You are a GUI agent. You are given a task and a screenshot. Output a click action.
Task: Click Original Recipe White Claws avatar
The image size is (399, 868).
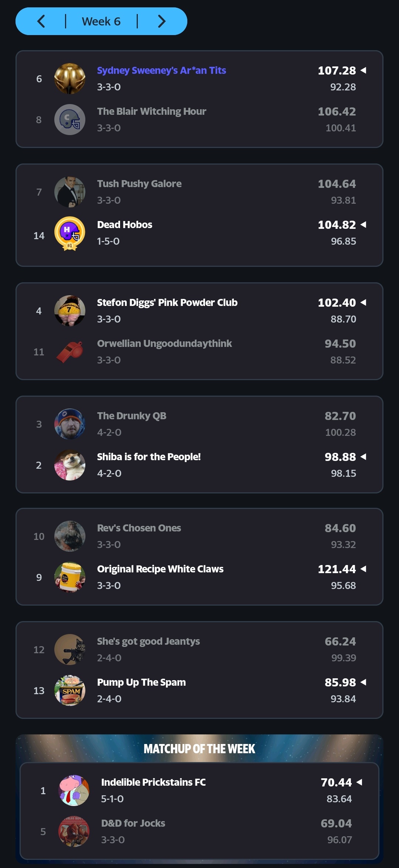70,577
